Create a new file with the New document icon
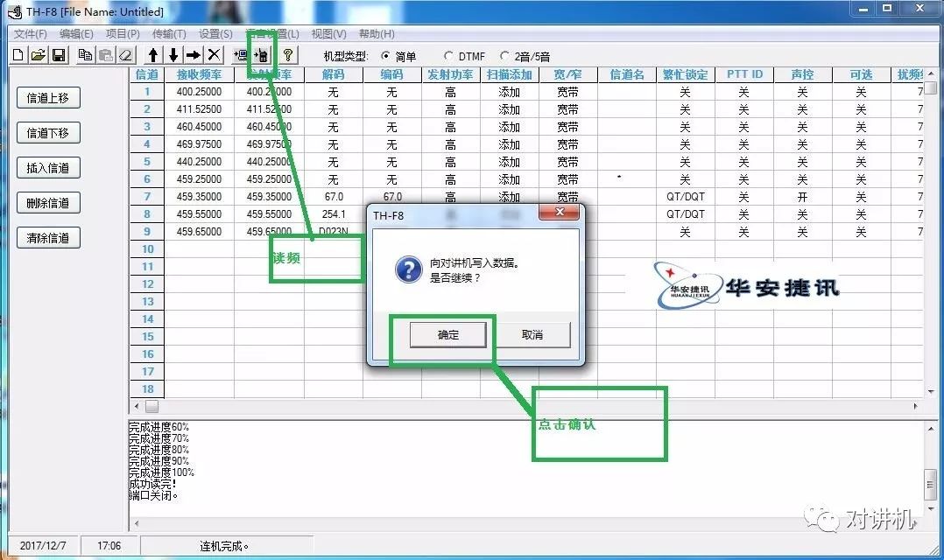 tap(18, 54)
